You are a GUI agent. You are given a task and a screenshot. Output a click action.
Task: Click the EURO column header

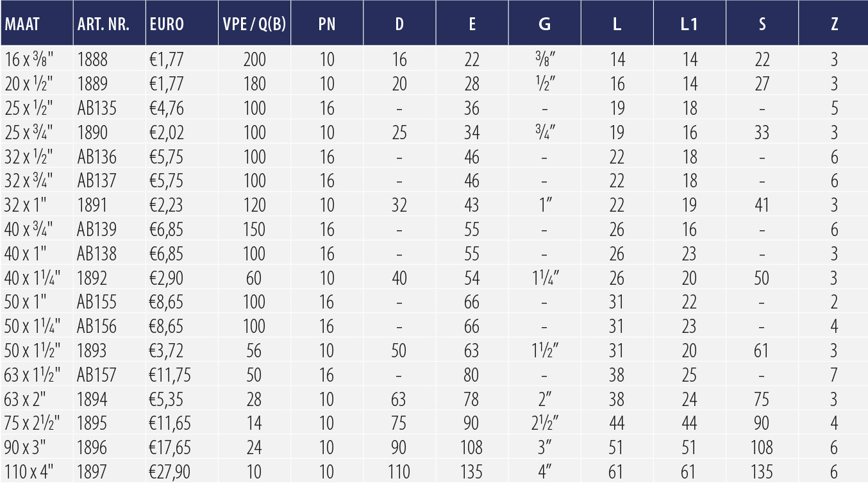tap(167, 24)
